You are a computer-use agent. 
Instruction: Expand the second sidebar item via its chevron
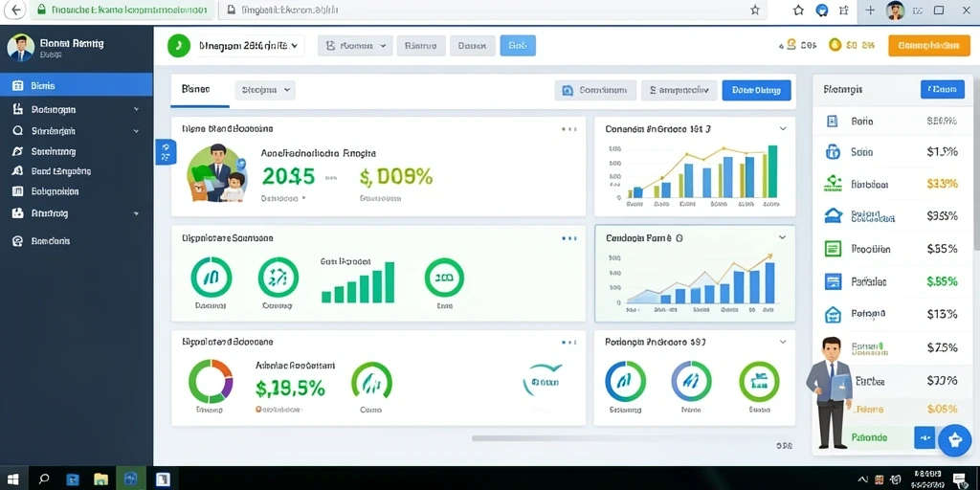tap(136, 109)
